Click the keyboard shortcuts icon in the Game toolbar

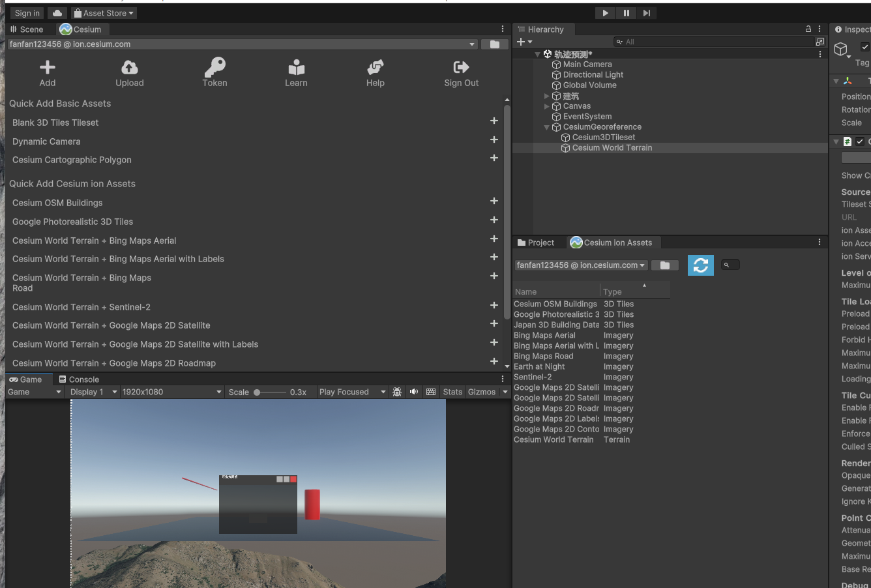pos(431,392)
